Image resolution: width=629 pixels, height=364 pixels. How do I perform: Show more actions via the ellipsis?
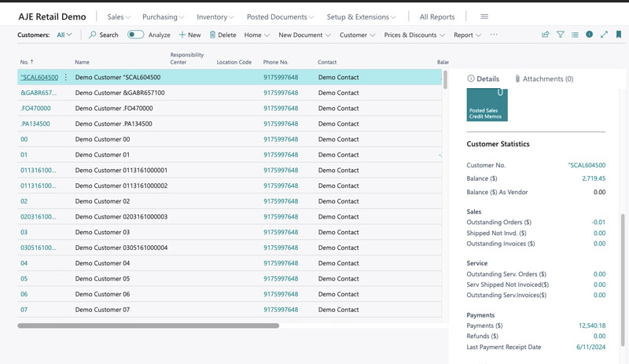[494, 35]
